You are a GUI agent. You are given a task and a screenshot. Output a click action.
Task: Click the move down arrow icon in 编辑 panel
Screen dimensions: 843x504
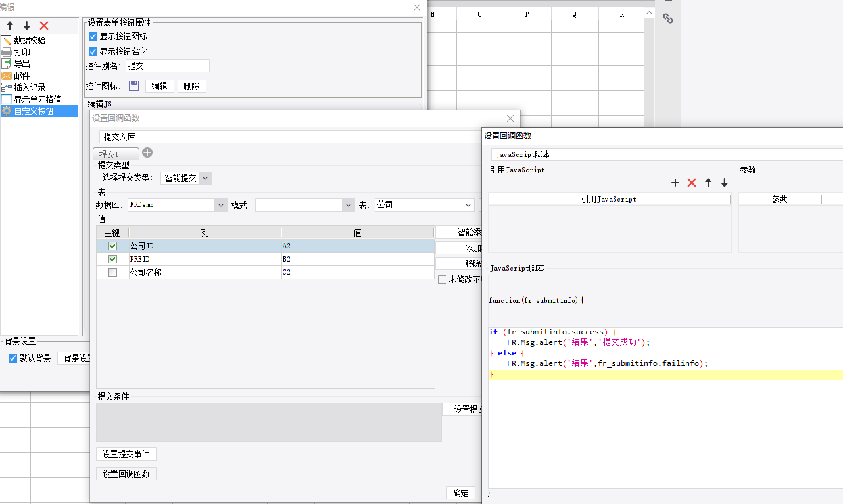click(27, 26)
